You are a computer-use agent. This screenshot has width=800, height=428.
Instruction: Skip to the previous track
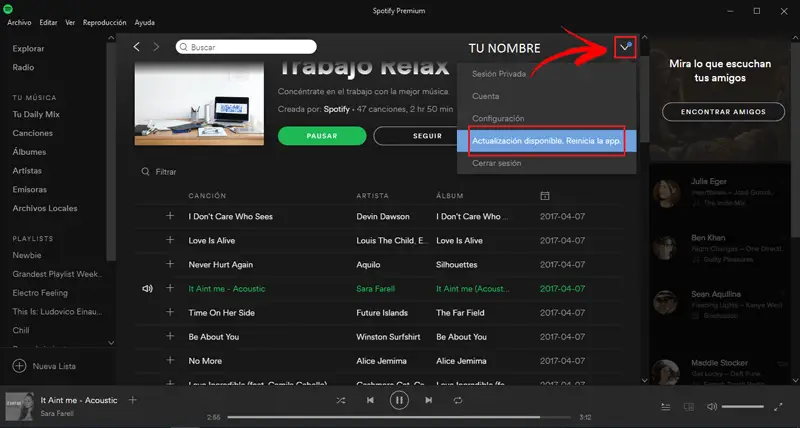point(370,400)
